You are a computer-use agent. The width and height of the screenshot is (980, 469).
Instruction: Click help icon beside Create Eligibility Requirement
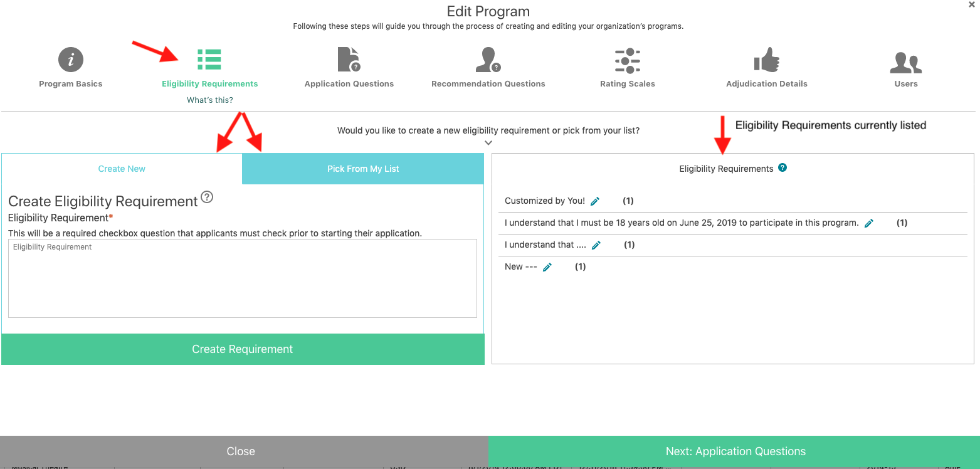207,198
